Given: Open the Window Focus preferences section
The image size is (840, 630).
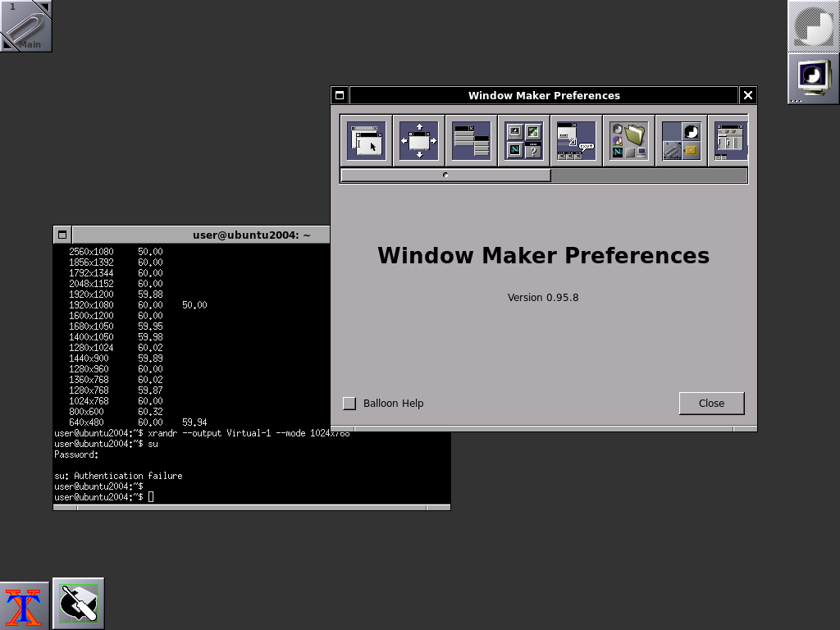Looking at the screenshot, I should coord(367,141).
